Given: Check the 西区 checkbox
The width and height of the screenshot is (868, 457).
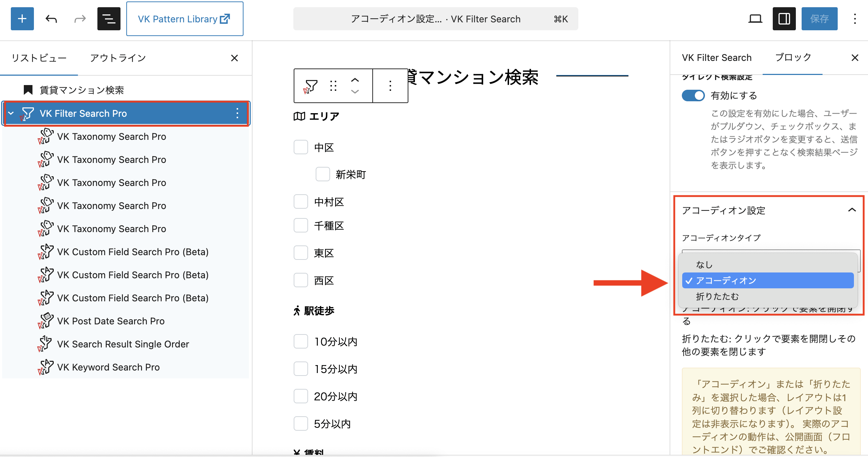Looking at the screenshot, I should 301,280.
